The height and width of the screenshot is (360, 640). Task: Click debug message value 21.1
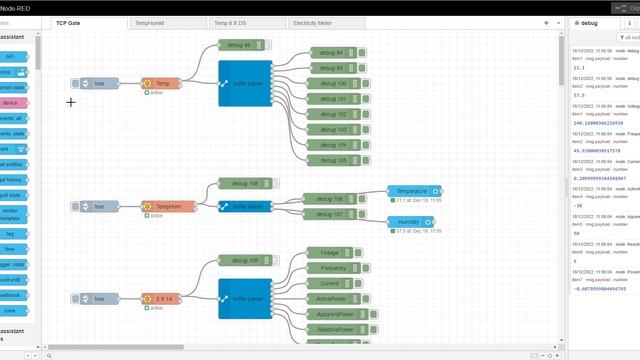click(579, 68)
